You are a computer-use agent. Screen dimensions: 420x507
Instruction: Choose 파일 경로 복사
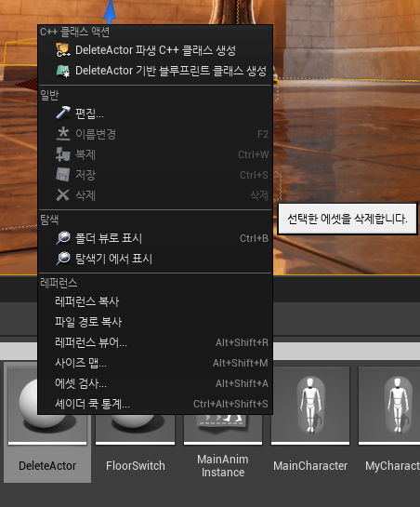[x=155, y=322]
